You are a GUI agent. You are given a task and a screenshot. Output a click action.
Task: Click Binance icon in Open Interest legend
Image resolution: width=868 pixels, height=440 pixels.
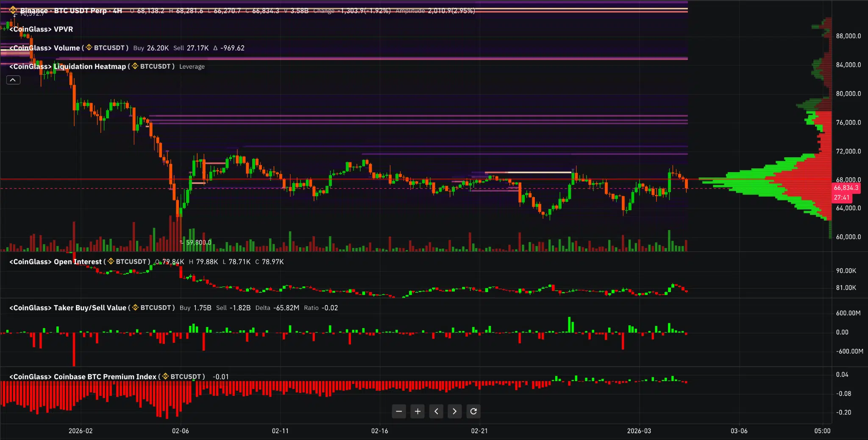point(111,262)
